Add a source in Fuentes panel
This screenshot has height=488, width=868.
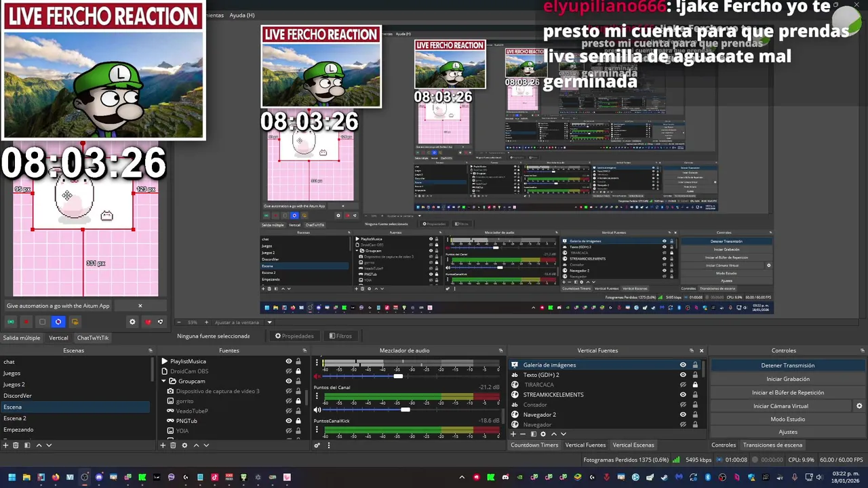(163, 445)
